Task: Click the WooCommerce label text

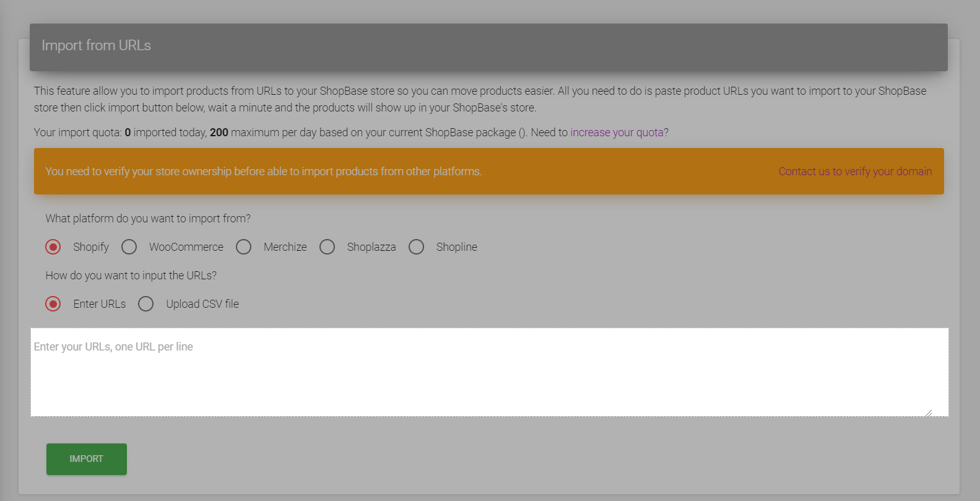Action: 186,247
